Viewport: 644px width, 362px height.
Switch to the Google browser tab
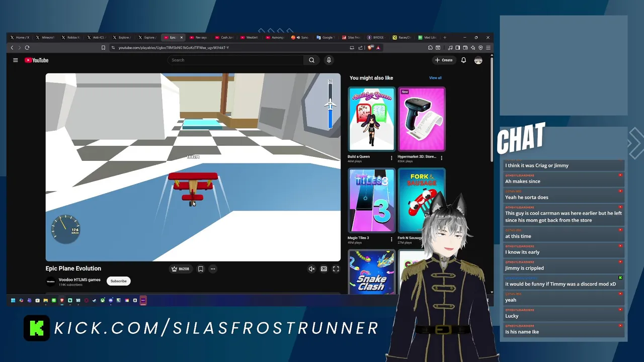(326, 37)
